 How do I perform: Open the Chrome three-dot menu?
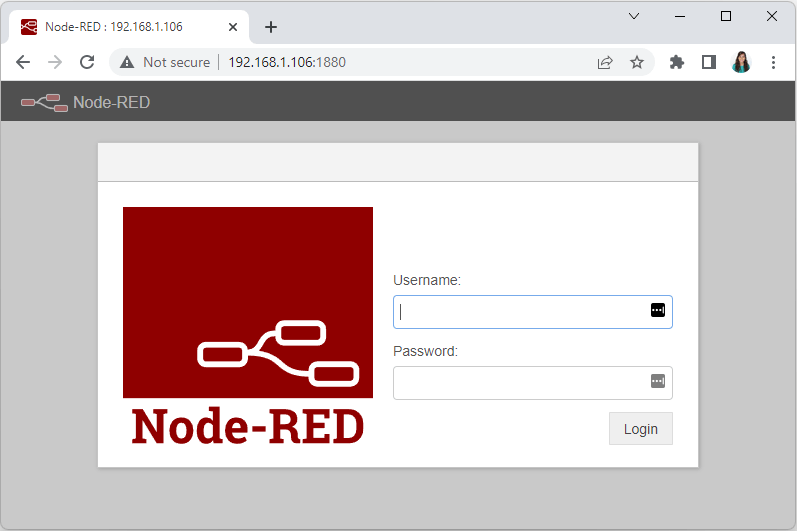click(x=773, y=62)
